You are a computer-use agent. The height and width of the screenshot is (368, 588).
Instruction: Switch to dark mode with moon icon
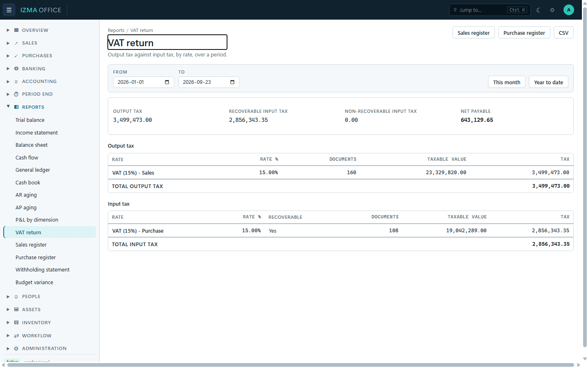pyautogui.click(x=539, y=10)
